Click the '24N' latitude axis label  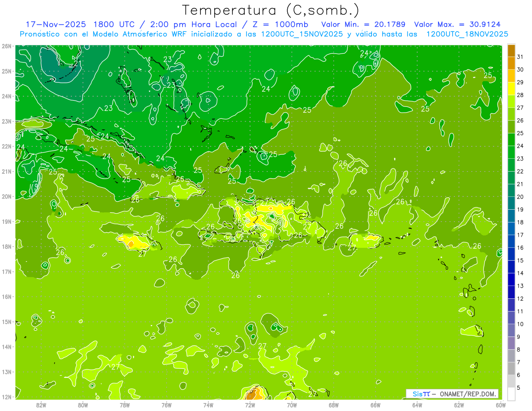click(6, 96)
